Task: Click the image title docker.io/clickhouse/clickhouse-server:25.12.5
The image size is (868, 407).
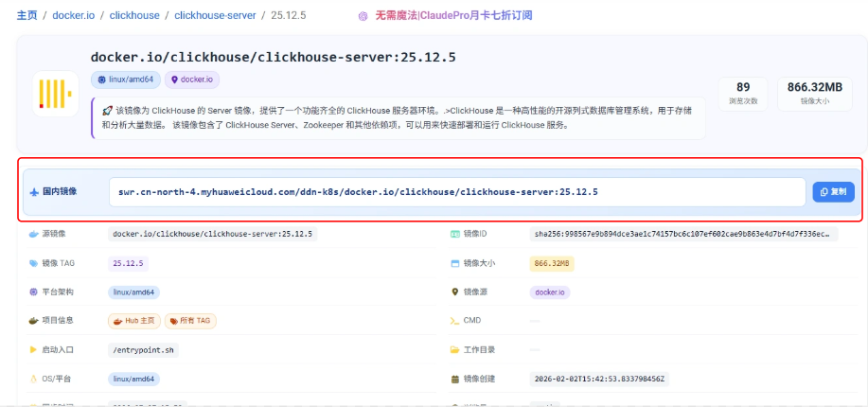Action: [x=273, y=57]
